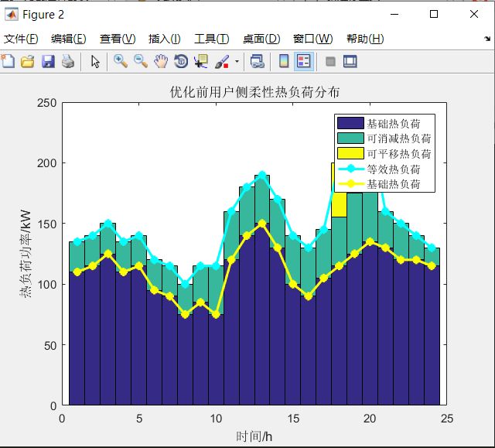Click the cyan data point at hour 13 peak
The width and height of the screenshot is (495, 448).
[262, 175]
